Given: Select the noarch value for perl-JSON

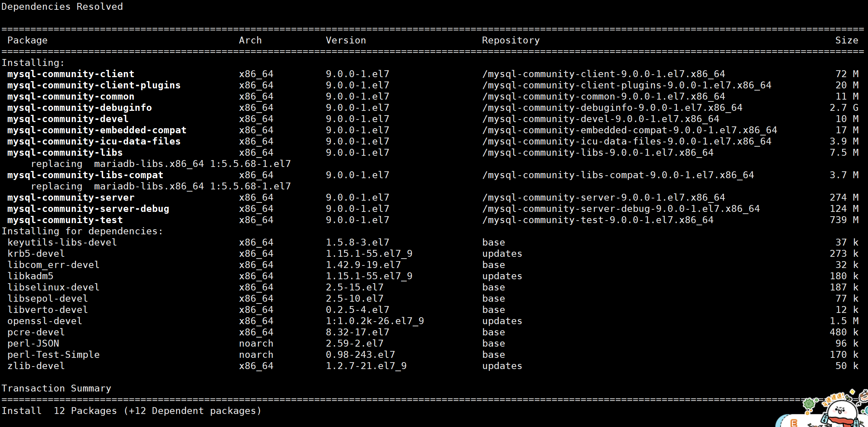Looking at the screenshot, I should pyautogui.click(x=256, y=343).
